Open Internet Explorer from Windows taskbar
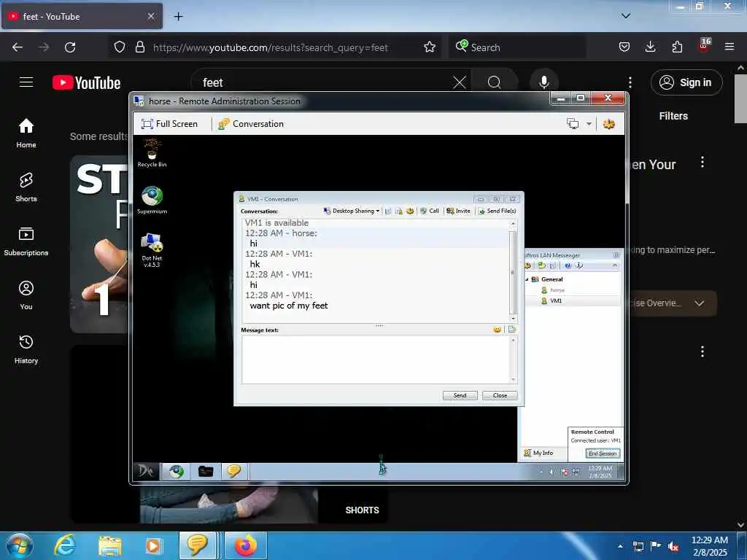747x560 pixels. (x=64, y=545)
